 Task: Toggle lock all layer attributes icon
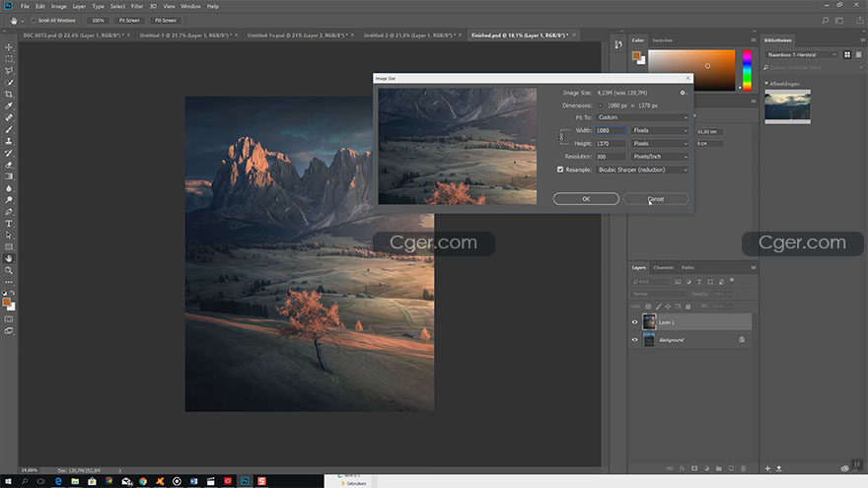(688, 306)
